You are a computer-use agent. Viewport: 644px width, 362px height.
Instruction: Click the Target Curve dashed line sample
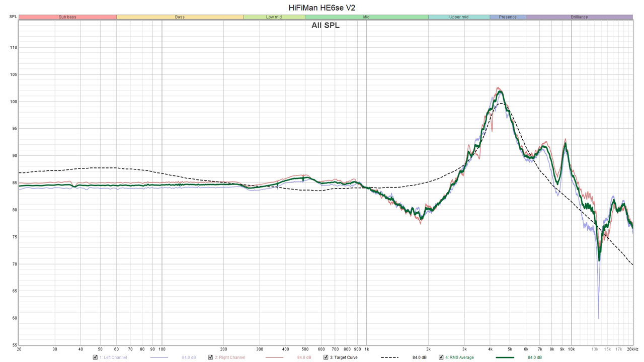click(x=389, y=357)
